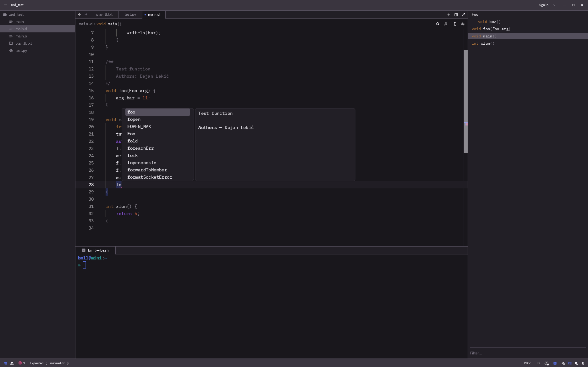Click into the terminal prompt area
588x367 pixels.
coord(272,306)
